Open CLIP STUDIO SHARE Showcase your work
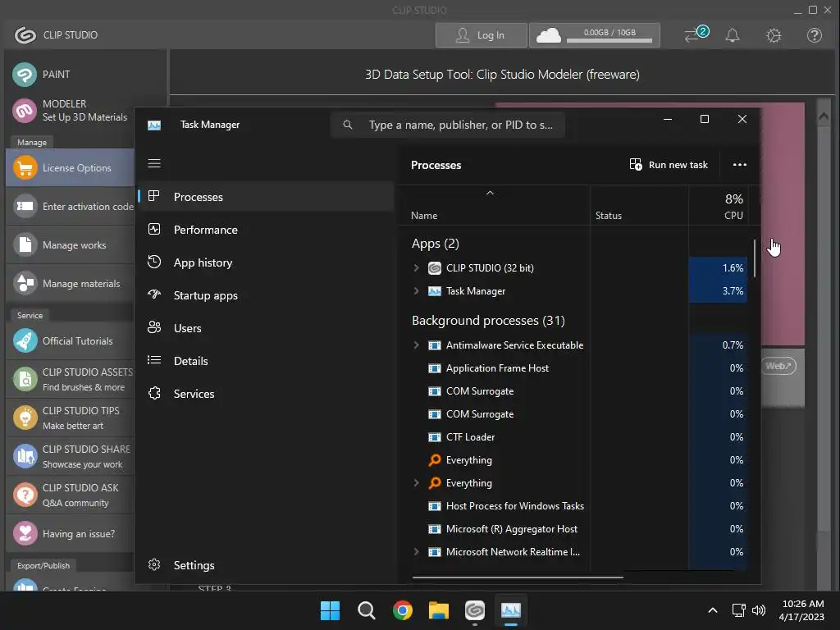 71,456
